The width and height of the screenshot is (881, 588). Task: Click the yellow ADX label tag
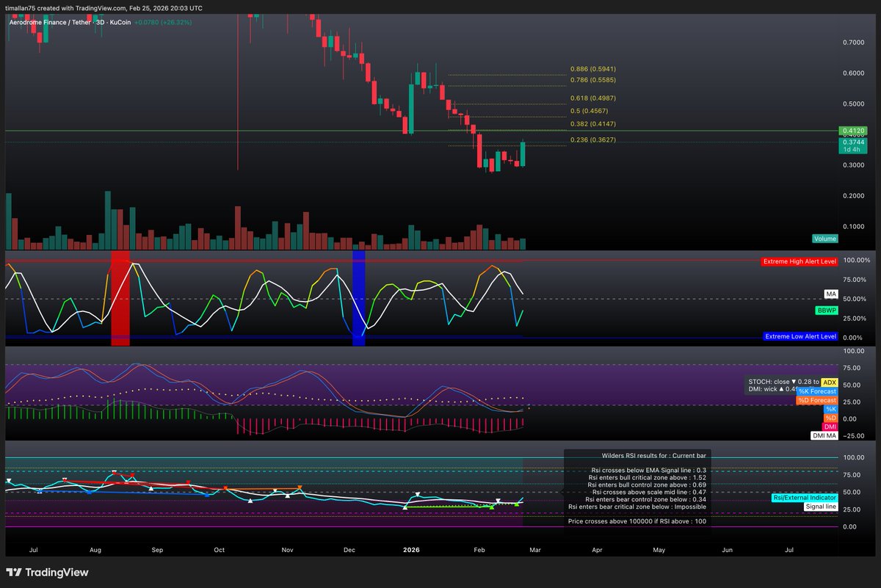pyautogui.click(x=829, y=382)
